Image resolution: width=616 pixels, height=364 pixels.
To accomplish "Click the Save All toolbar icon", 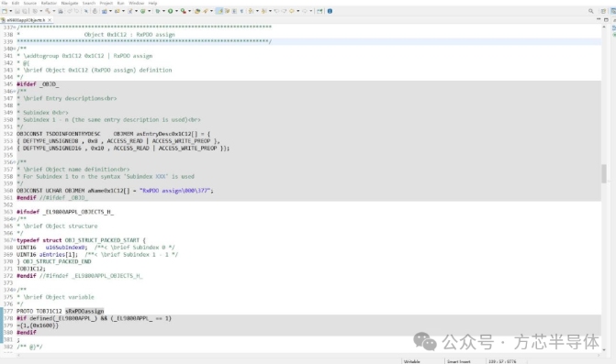I will coord(25,11).
